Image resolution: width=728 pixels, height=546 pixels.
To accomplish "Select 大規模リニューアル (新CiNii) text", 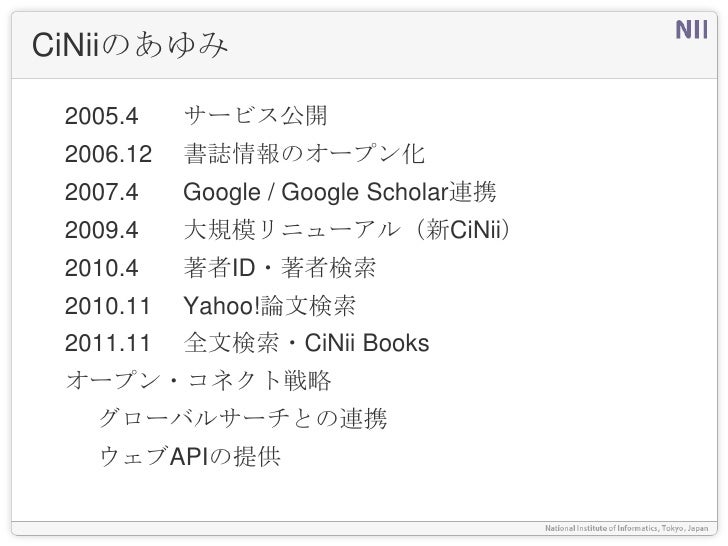I will tap(347, 229).
